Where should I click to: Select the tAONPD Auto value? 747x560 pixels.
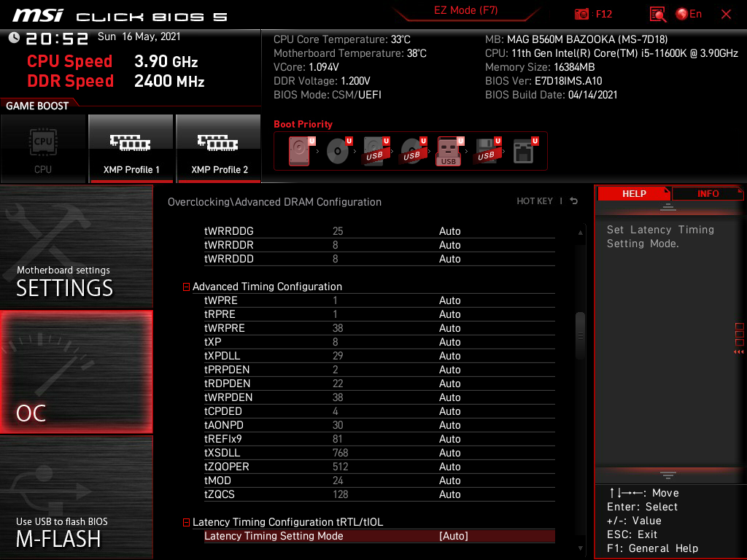449,425
